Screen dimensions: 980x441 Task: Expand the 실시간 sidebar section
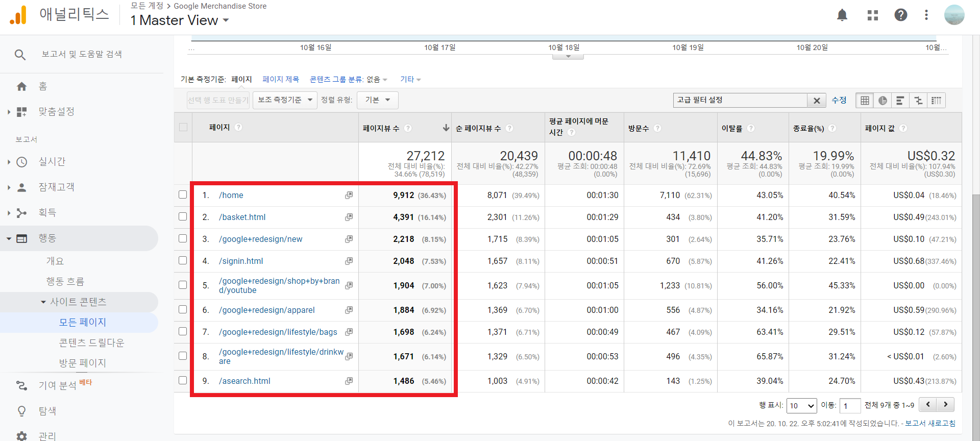coord(9,162)
